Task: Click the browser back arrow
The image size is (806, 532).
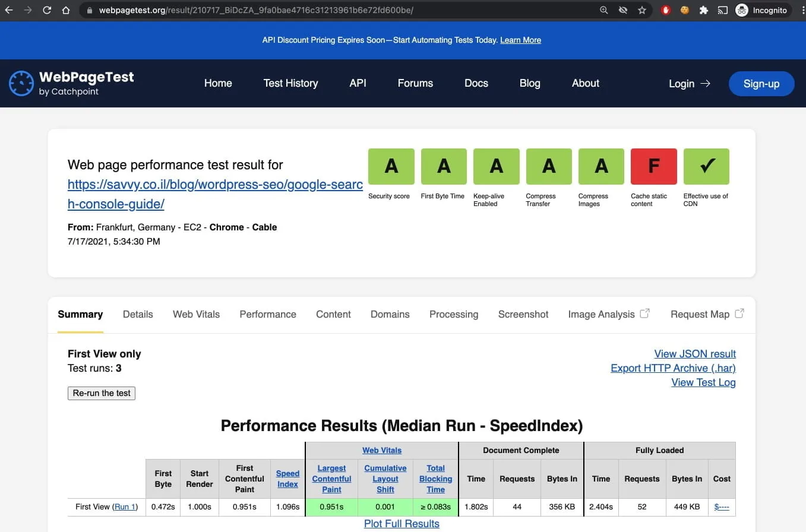Action: 8,10
